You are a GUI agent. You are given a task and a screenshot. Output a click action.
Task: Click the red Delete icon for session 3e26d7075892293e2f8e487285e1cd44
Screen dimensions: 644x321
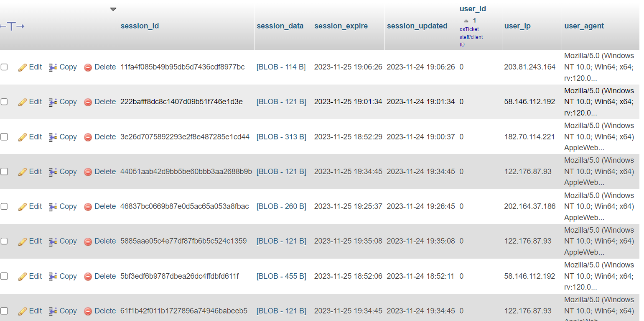(x=88, y=137)
